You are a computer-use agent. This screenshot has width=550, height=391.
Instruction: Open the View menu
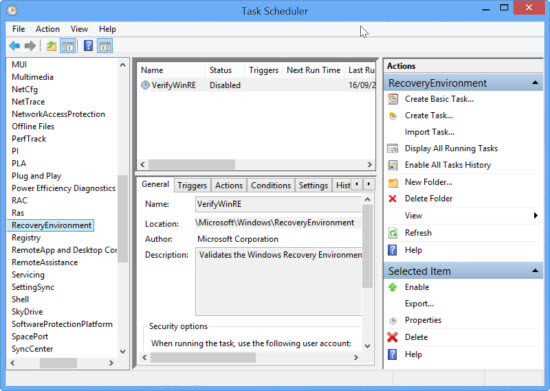[79, 29]
